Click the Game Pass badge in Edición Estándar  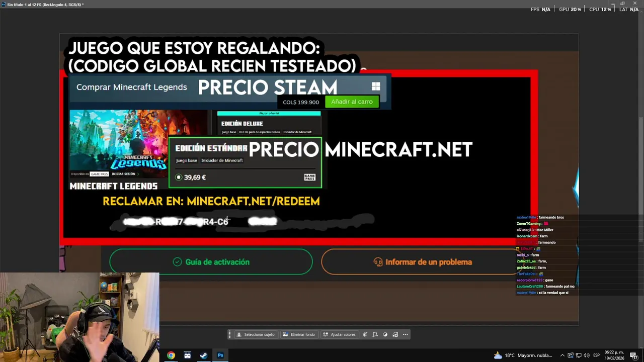click(310, 177)
